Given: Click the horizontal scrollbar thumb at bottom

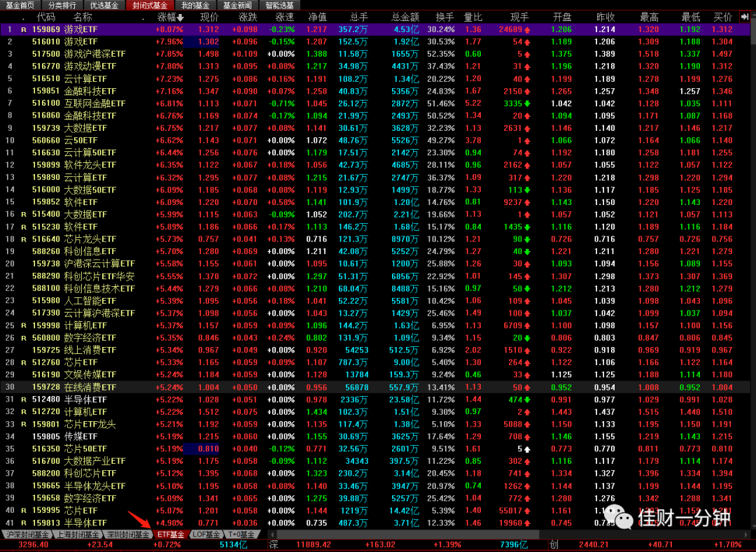Looking at the screenshot, I should point(408,535).
